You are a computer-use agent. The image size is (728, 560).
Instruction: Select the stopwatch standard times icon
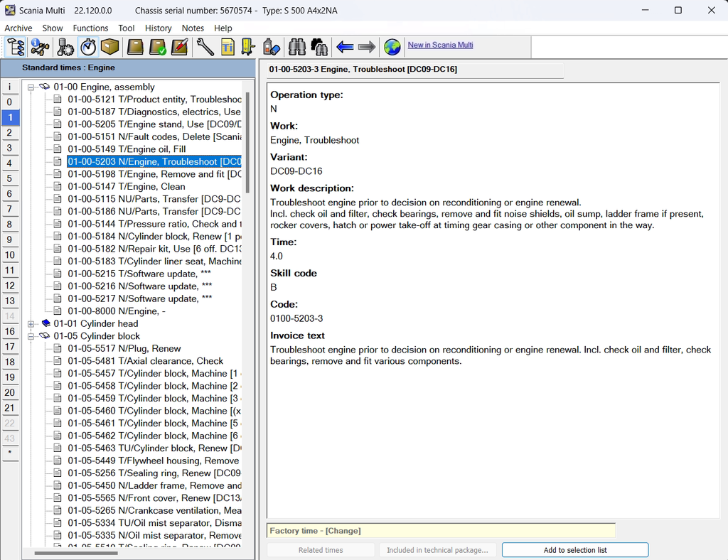click(87, 47)
